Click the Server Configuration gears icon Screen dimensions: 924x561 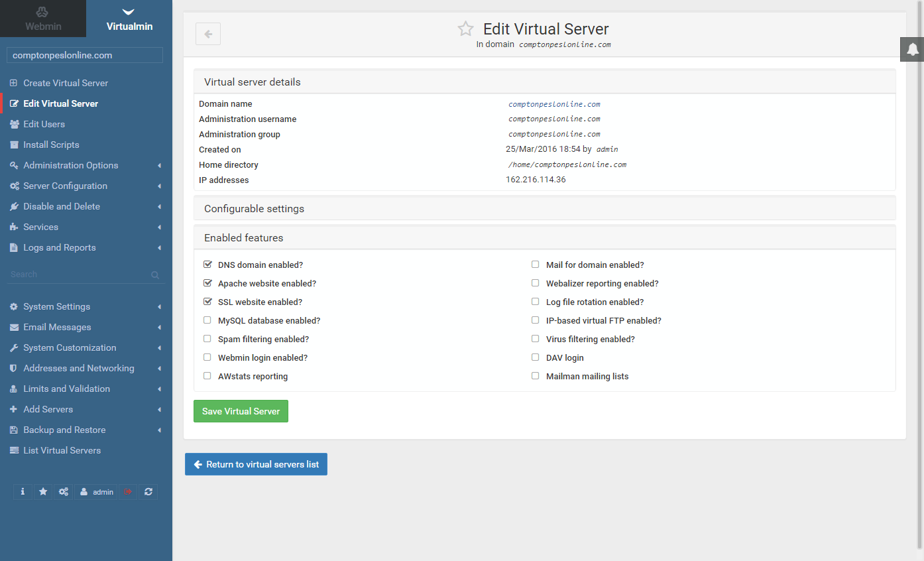click(14, 186)
